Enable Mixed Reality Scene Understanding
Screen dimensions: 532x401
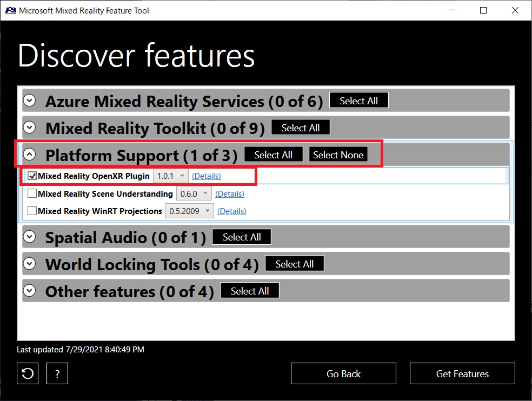pos(31,193)
